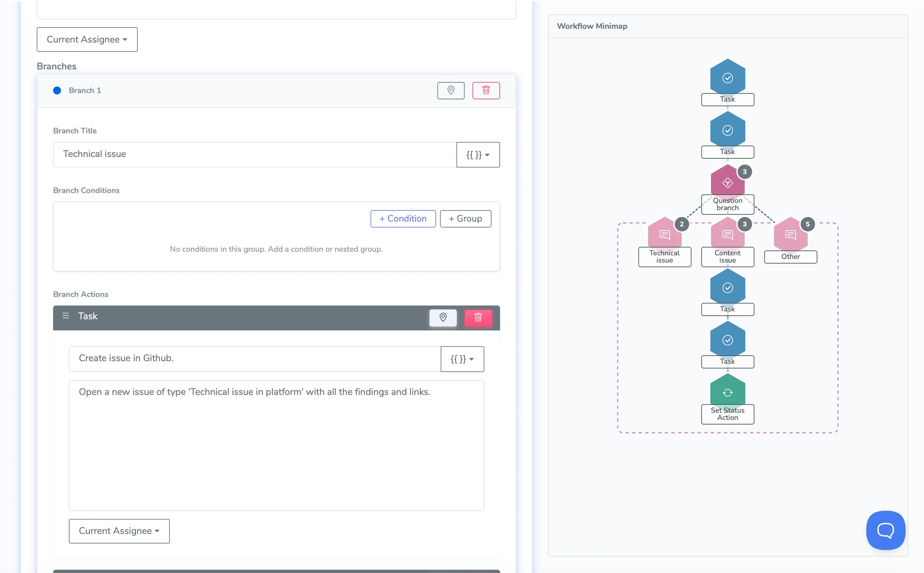Screen dimensions: 924x573
Task: Click the Content issue node in the minimap
Action: pyautogui.click(x=727, y=235)
